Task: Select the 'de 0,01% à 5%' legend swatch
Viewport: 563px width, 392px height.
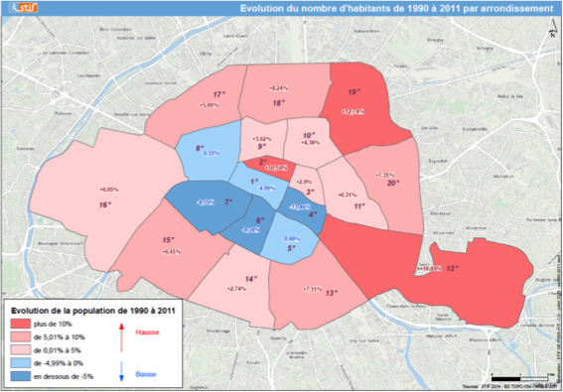Action: pyautogui.click(x=21, y=350)
